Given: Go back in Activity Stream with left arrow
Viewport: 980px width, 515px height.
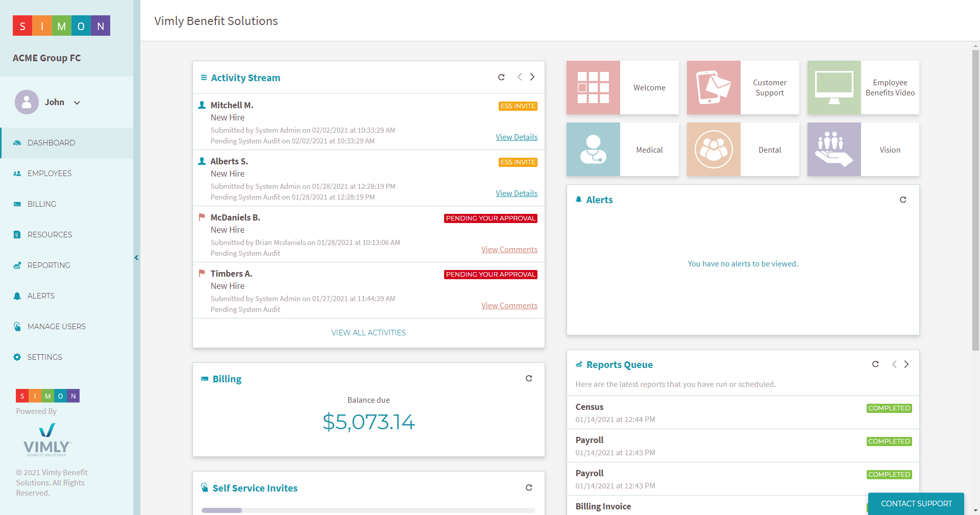Looking at the screenshot, I should (x=520, y=77).
